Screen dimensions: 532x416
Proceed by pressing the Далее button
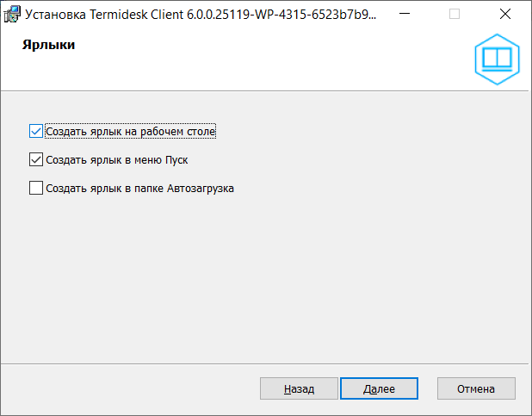click(x=379, y=389)
